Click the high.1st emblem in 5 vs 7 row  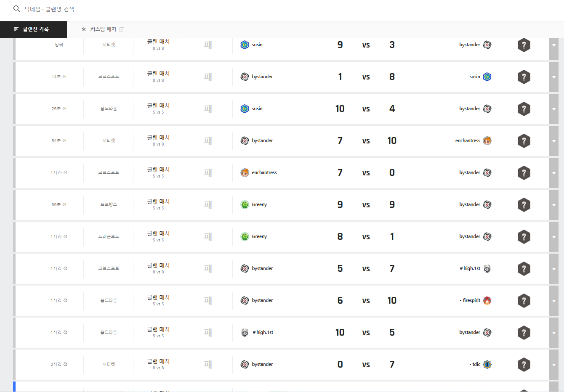(x=487, y=268)
